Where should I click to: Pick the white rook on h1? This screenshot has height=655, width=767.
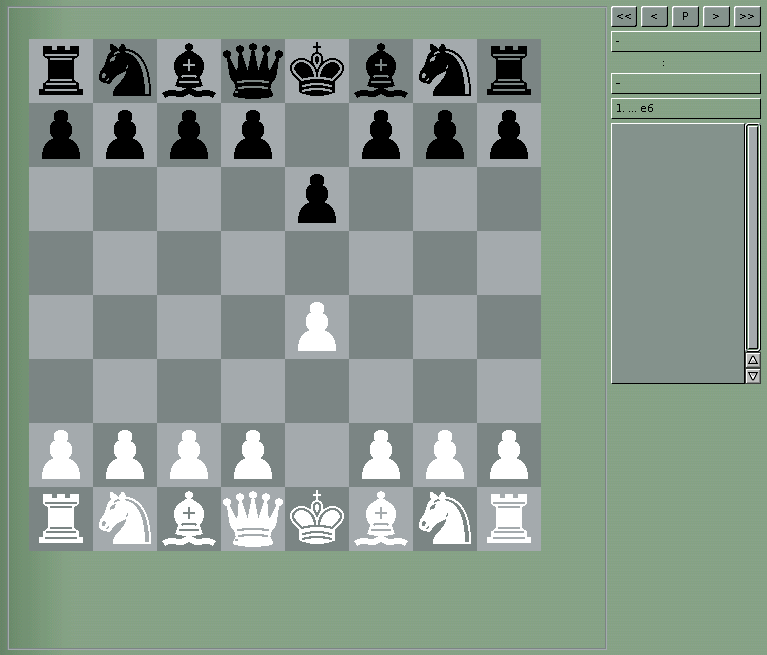[x=509, y=519]
